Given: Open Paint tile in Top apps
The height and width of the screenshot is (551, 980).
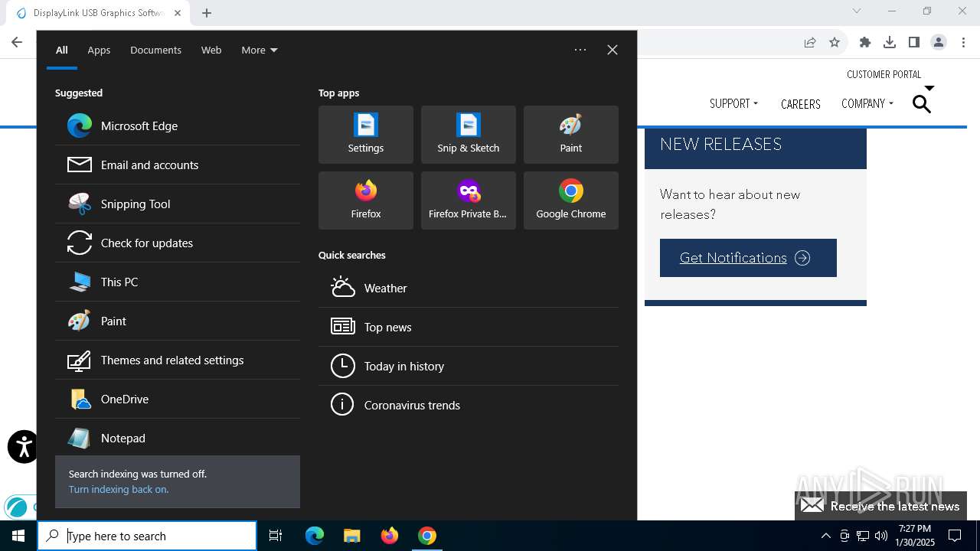Looking at the screenshot, I should pos(571,135).
